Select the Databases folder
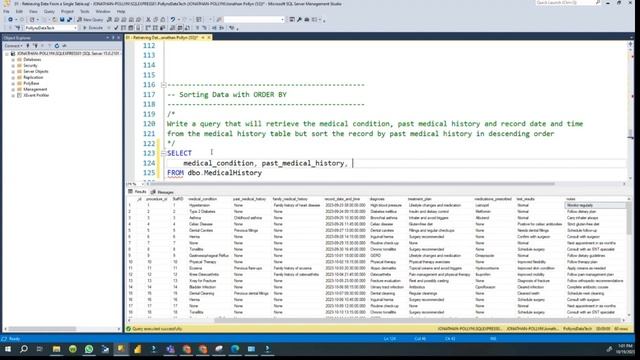This screenshot has height=360, width=640. (x=32, y=60)
